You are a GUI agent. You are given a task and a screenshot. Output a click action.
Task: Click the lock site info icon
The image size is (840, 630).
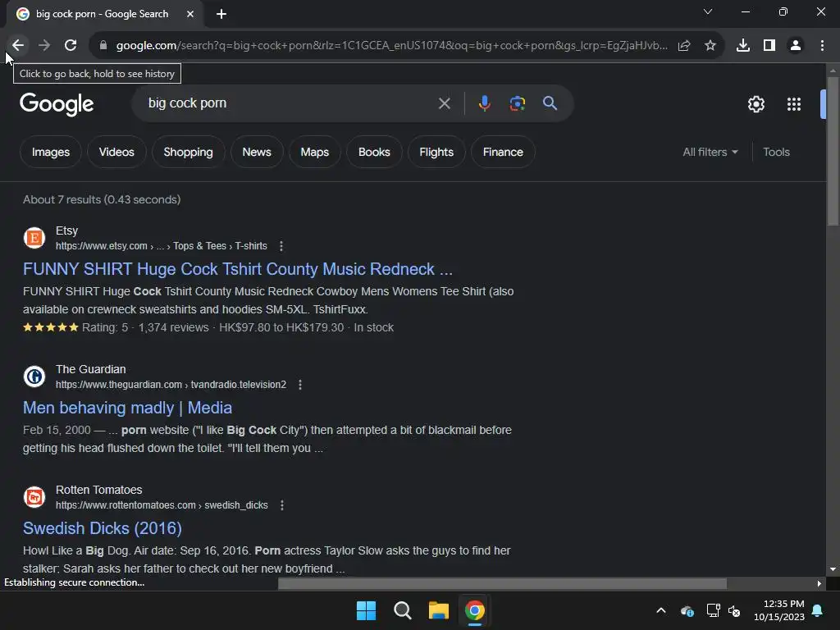(103, 46)
